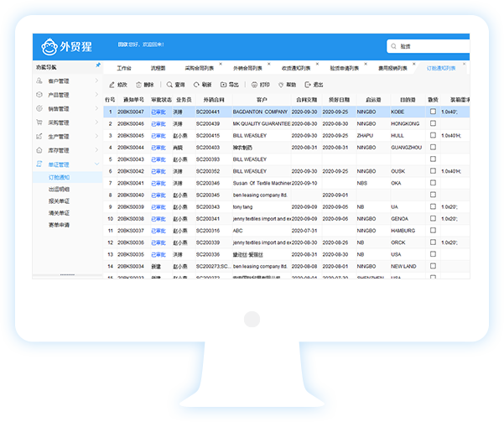Expand the 客户管理 menu chevron
Screen dimensions: 504x422
pos(96,81)
